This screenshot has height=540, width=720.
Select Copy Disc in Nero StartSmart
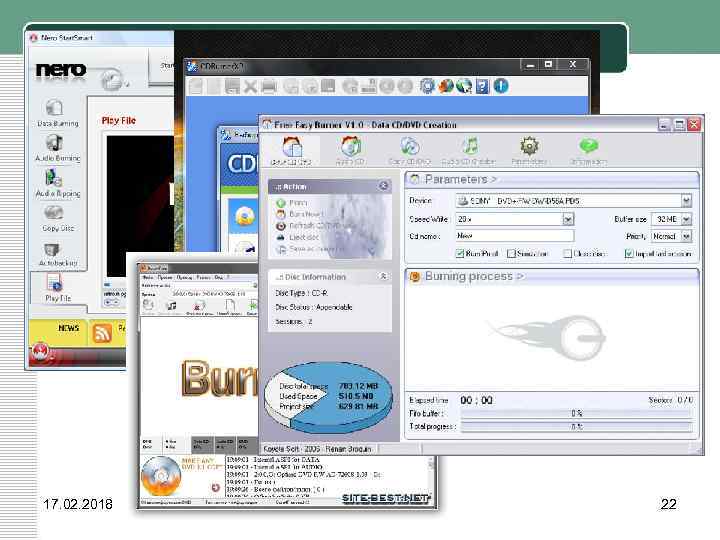tap(57, 218)
